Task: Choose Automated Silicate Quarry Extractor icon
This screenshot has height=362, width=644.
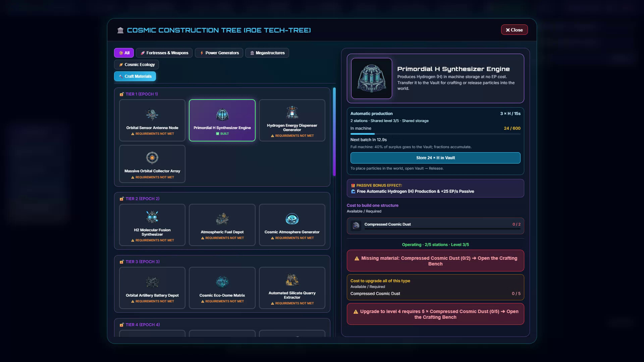Action: [x=292, y=280]
